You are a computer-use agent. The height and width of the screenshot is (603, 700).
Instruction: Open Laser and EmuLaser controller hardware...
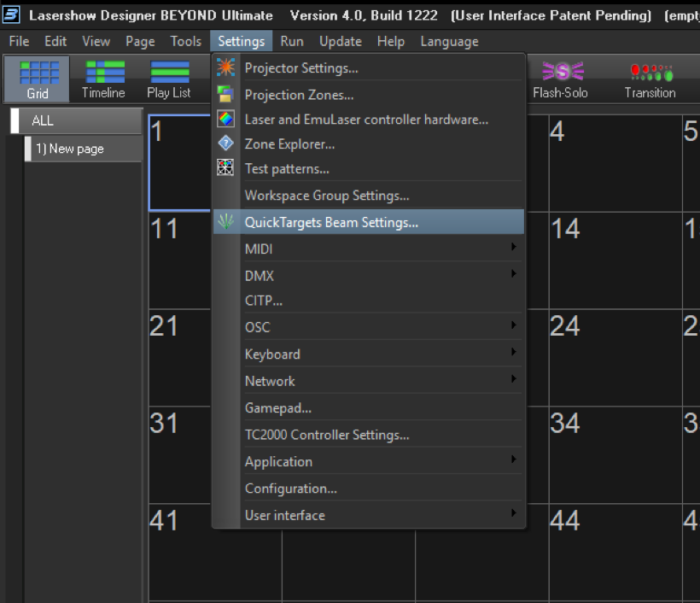click(369, 120)
